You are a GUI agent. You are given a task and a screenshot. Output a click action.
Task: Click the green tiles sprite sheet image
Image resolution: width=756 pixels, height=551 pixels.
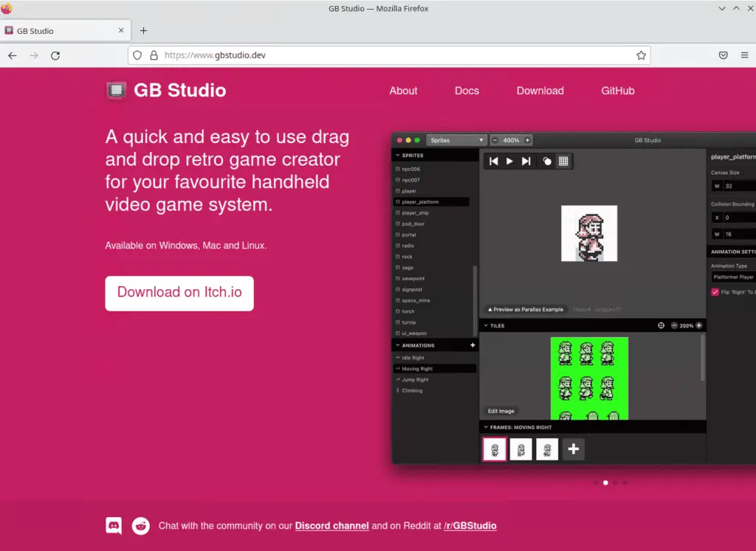click(589, 378)
